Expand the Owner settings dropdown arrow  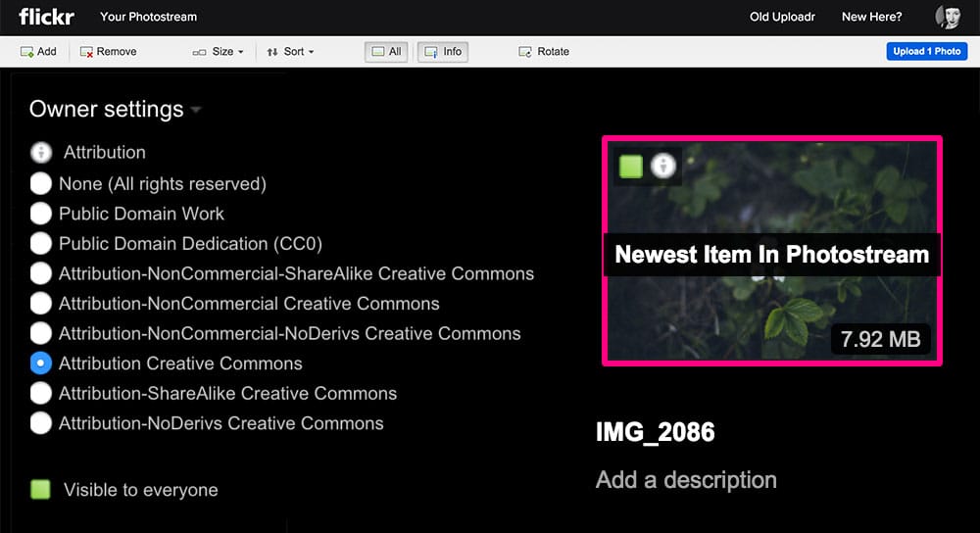[x=196, y=110]
